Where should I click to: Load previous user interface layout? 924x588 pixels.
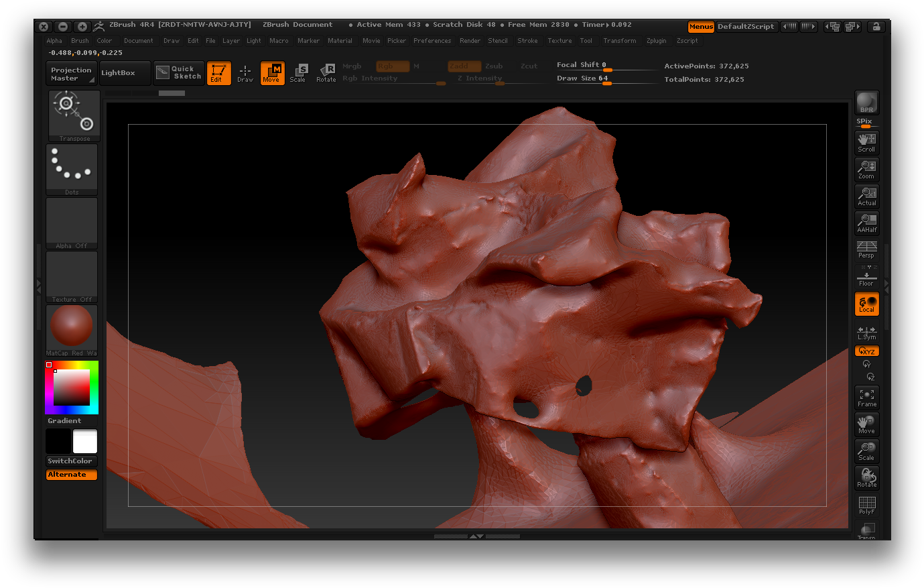833,27
